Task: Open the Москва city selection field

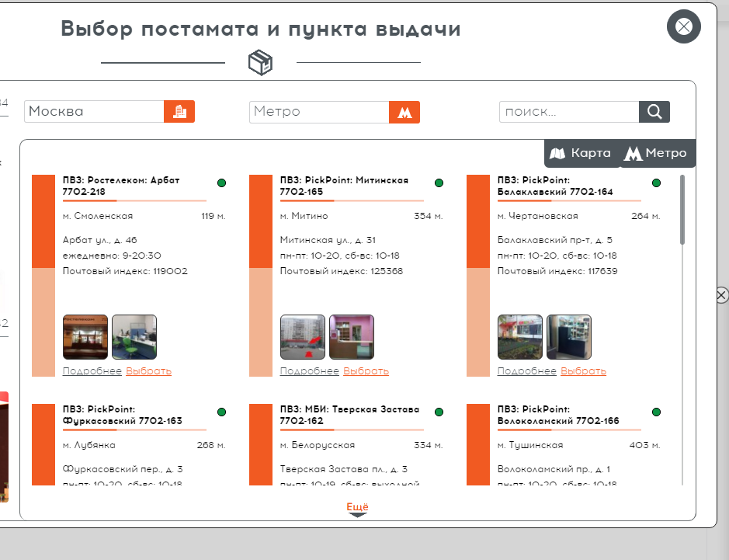Action: pos(93,111)
